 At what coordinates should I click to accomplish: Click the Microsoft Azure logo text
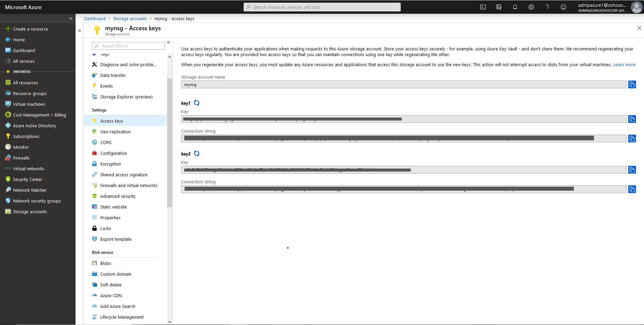coord(23,7)
